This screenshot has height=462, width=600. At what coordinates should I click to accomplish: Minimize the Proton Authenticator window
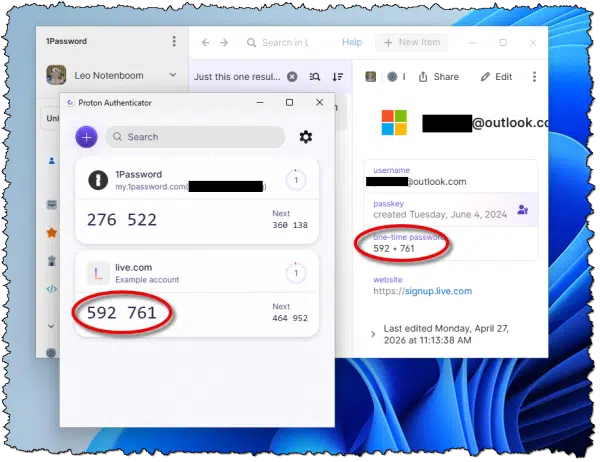click(x=260, y=103)
